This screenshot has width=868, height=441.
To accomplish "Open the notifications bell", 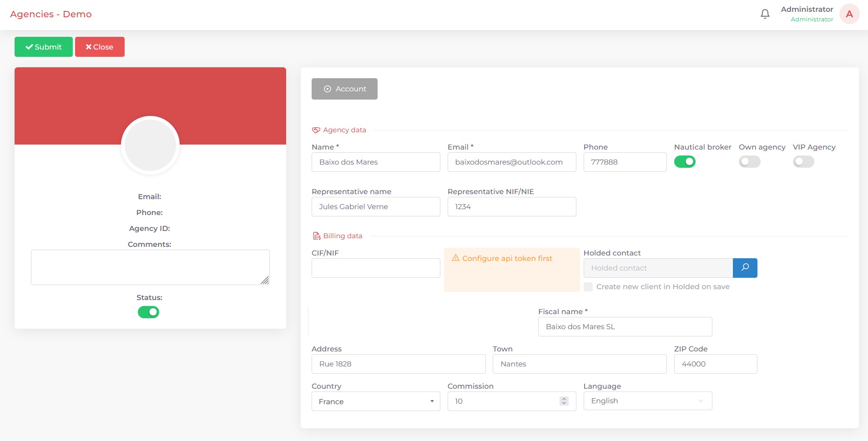I will pyautogui.click(x=765, y=14).
